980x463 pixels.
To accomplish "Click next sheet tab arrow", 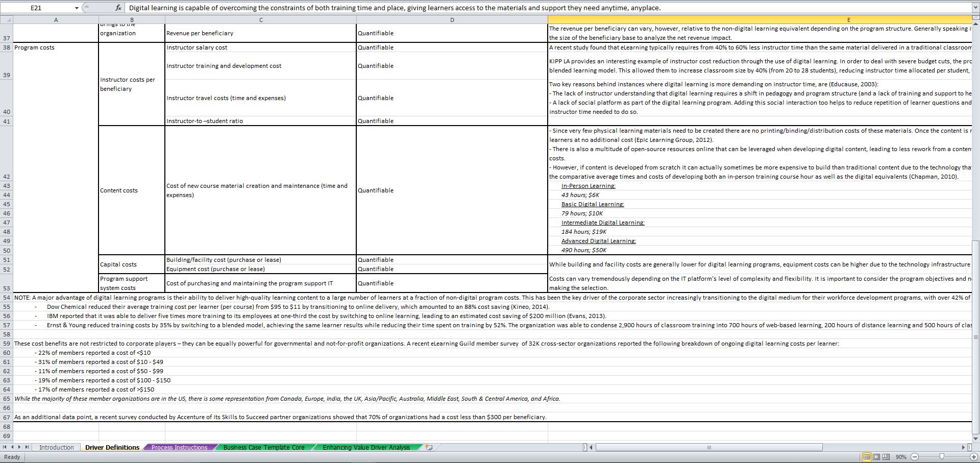I will [x=20, y=447].
